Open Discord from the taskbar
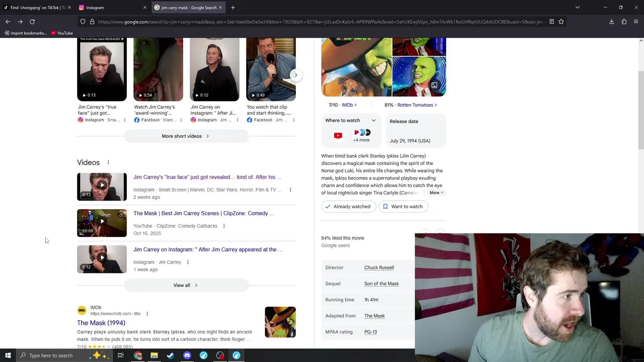Screen dimensions: 644x362 coord(187,355)
